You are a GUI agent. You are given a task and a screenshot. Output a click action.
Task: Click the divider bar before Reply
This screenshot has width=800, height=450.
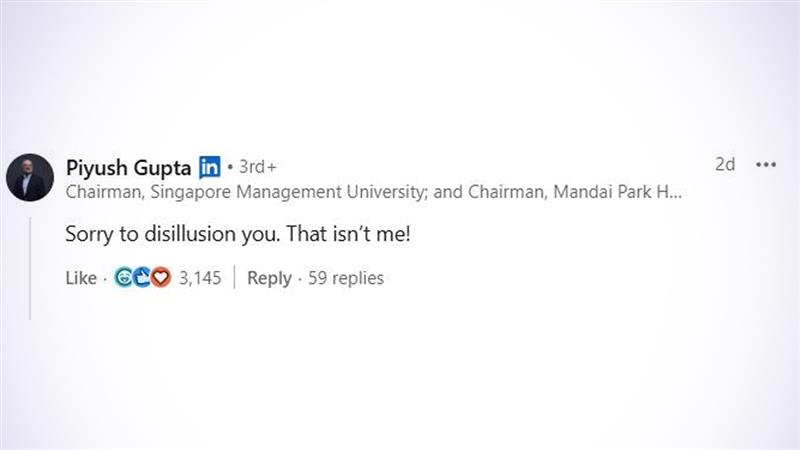point(234,278)
